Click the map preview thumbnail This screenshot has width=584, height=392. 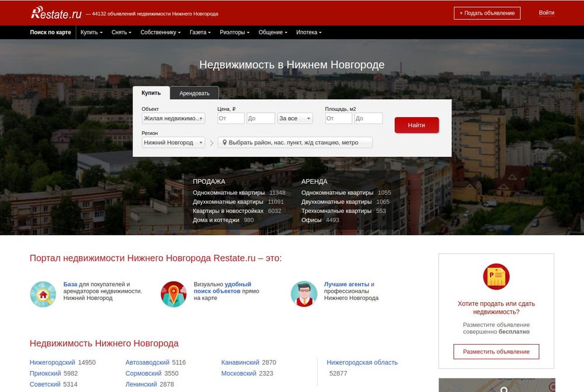[x=496, y=385]
